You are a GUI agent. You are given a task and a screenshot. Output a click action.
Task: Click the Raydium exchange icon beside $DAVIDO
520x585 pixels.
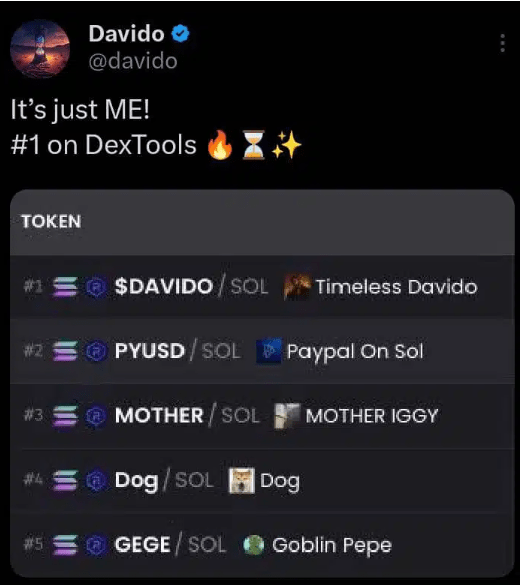(96, 287)
